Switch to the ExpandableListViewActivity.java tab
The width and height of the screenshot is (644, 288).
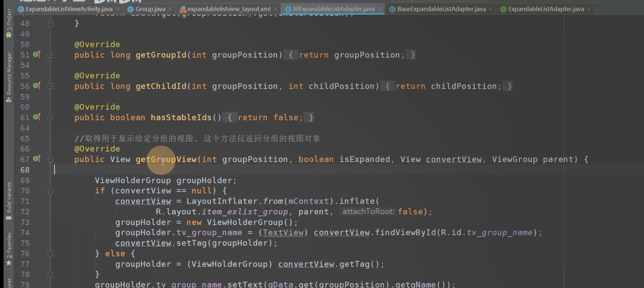point(68,9)
